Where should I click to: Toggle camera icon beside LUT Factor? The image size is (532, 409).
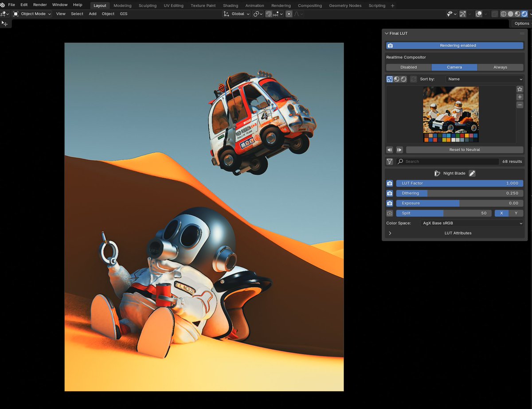click(x=390, y=183)
